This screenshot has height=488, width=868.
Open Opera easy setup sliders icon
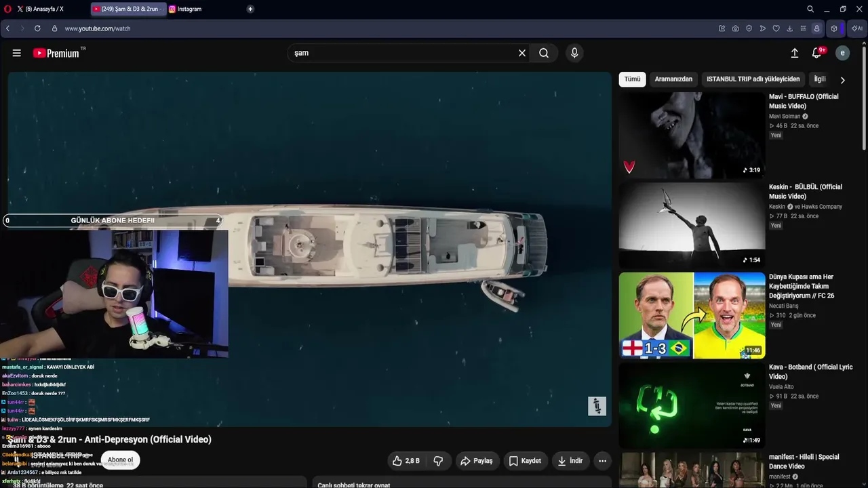pos(804,28)
